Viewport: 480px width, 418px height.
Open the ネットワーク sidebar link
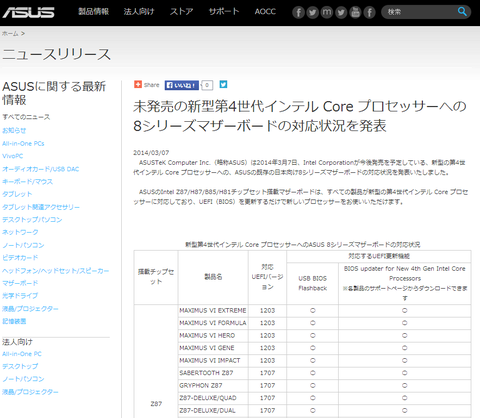20,232
